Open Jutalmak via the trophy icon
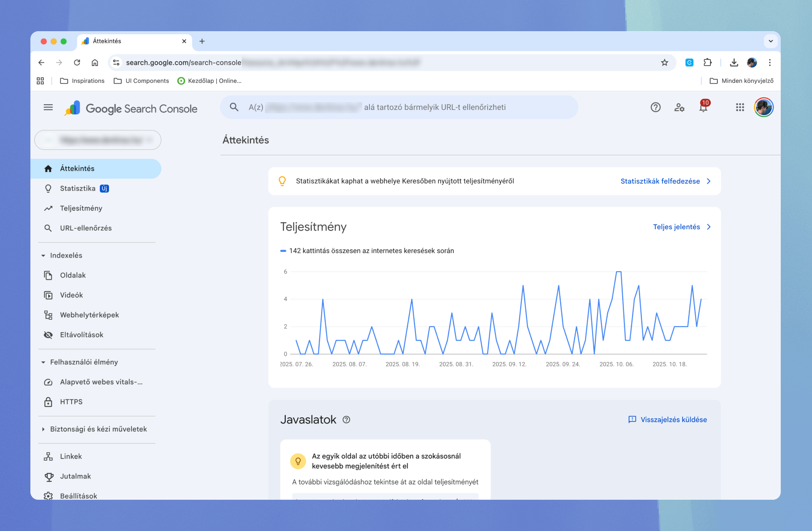 [75, 476]
